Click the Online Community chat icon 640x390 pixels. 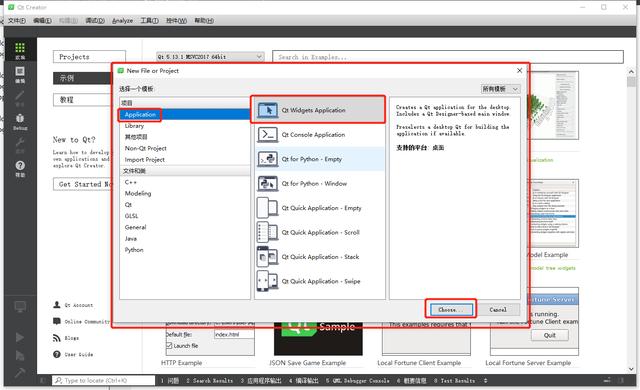[57, 321]
